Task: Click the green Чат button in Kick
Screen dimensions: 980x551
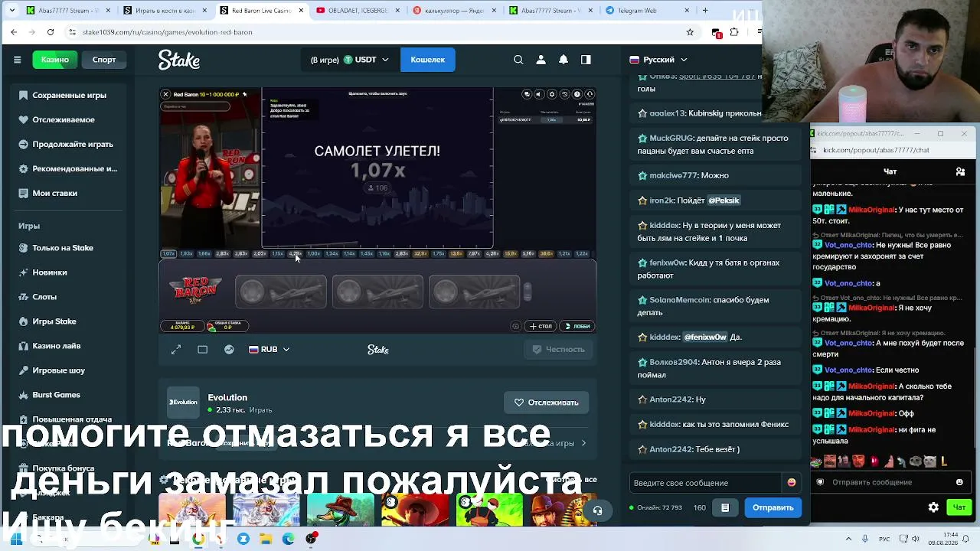Action: pyautogui.click(x=959, y=507)
